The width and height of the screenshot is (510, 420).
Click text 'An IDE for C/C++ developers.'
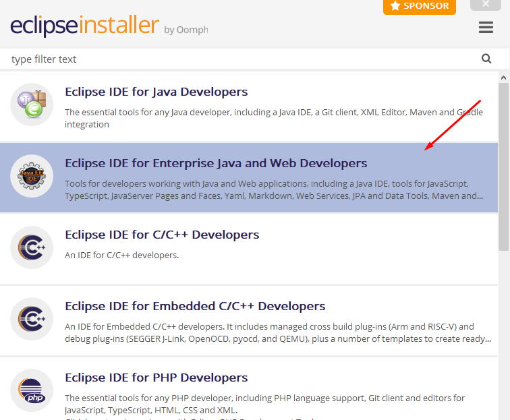pyautogui.click(x=121, y=256)
